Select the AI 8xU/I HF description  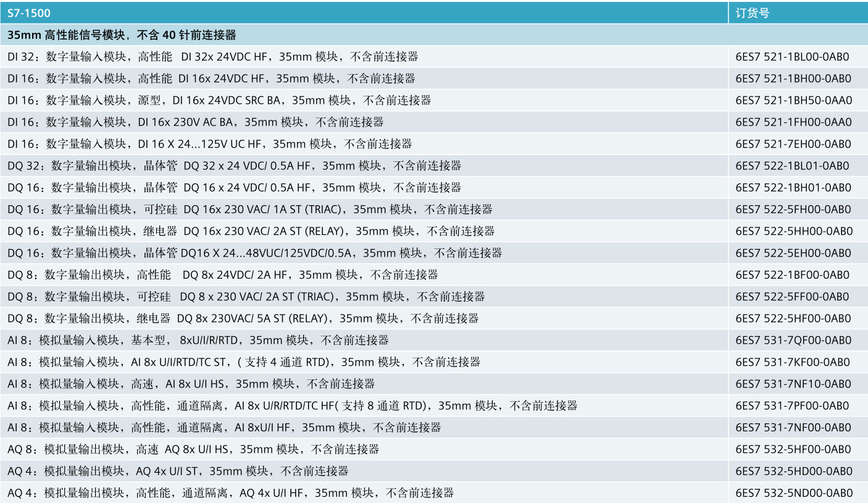tap(224, 428)
